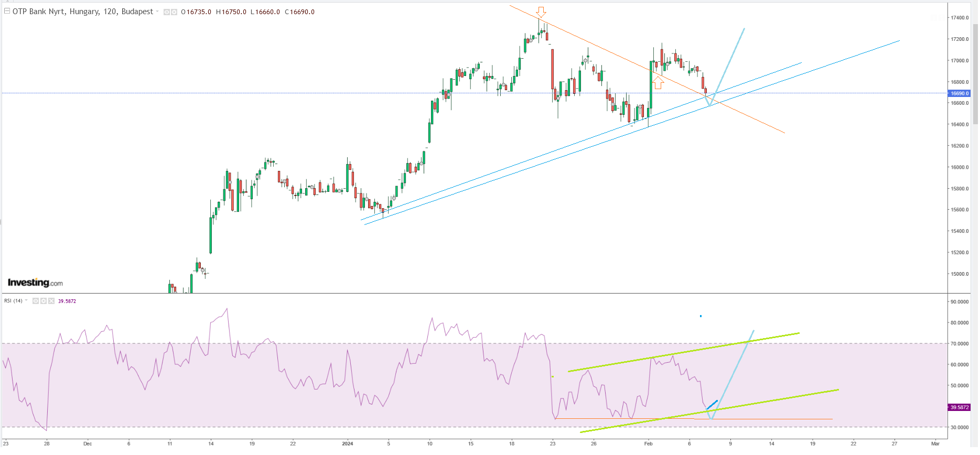Click the Feb label on the time axis

point(648,443)
